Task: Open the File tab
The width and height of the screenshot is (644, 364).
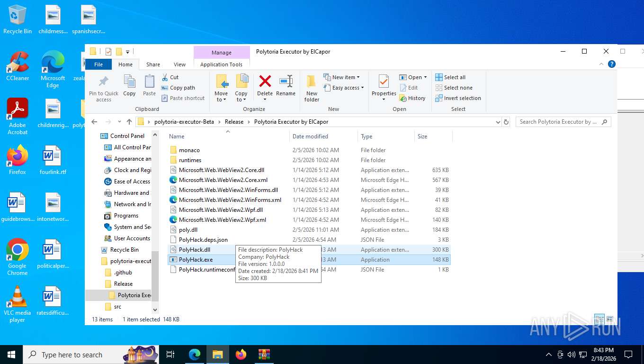Action: 98,64
